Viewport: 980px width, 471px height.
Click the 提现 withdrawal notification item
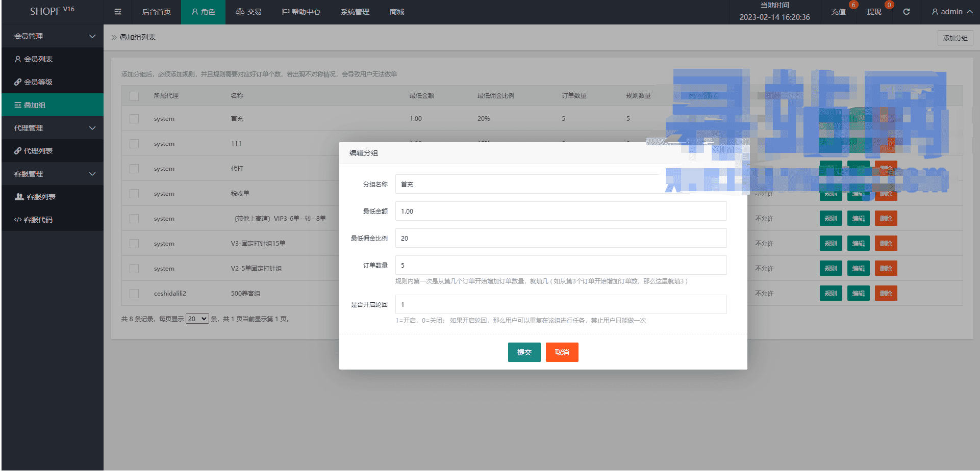[x=874, y=12]
